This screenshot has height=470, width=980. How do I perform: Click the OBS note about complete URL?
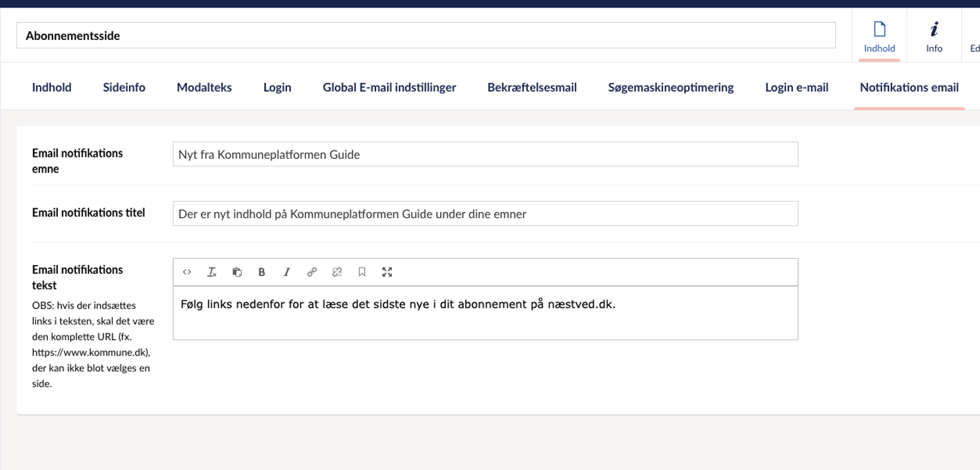[x=93, y=344]
